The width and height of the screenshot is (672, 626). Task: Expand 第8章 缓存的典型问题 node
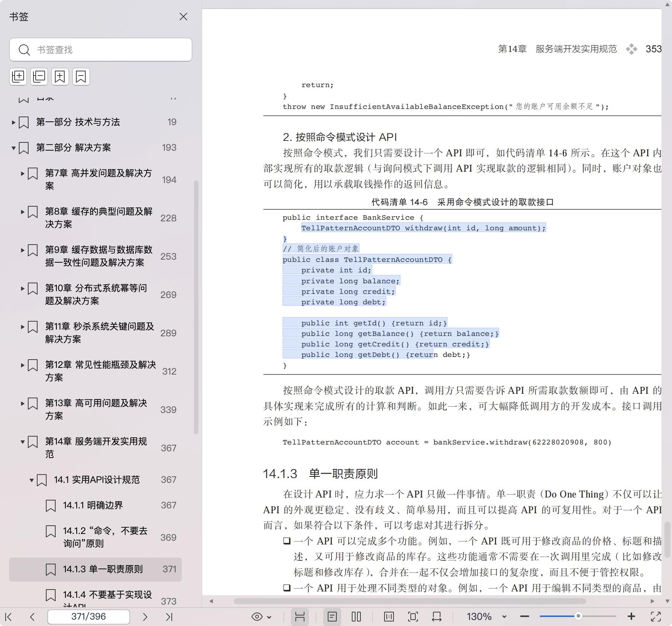[23, 212]
